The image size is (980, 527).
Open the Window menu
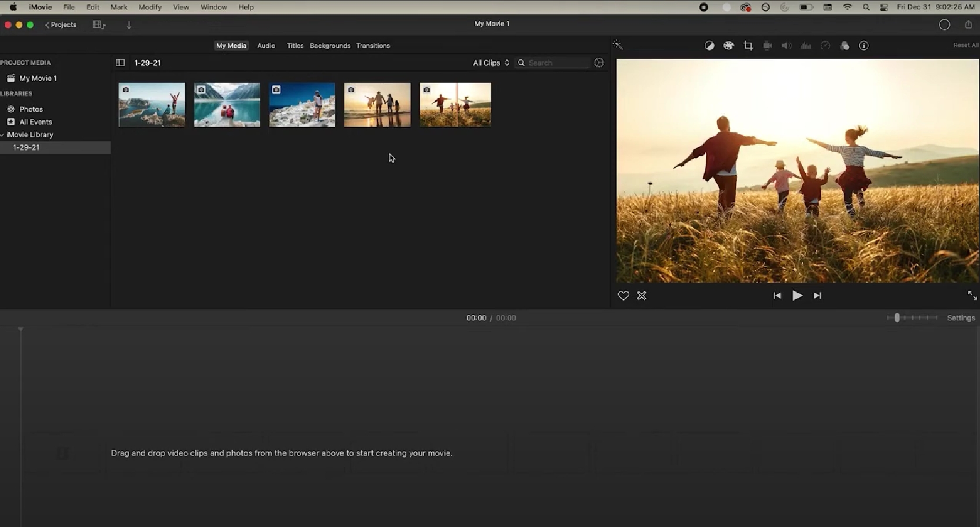[x=213, y=7]
